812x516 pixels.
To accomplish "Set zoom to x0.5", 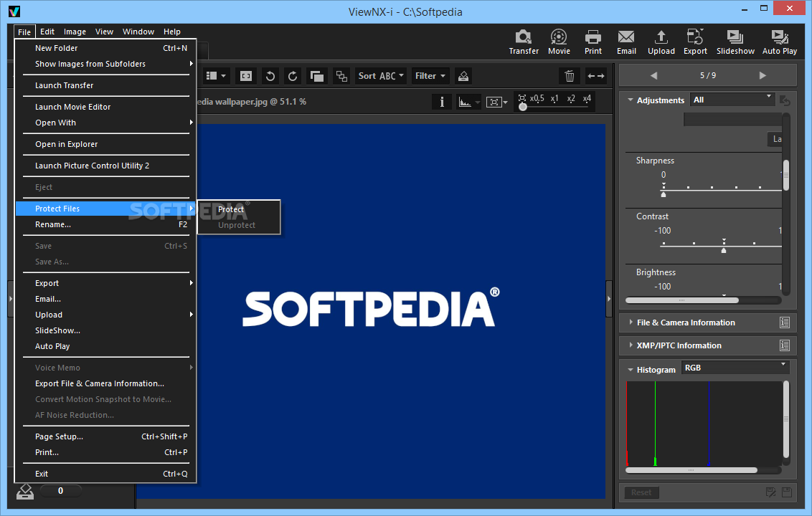I will [x=537, y=98].
